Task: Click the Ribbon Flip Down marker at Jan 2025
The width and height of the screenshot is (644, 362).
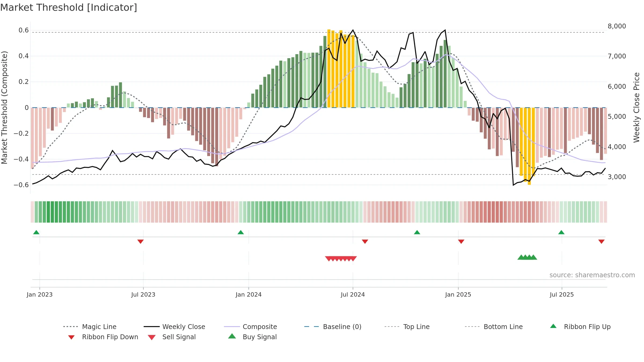Action: click(x=461, y=242)
